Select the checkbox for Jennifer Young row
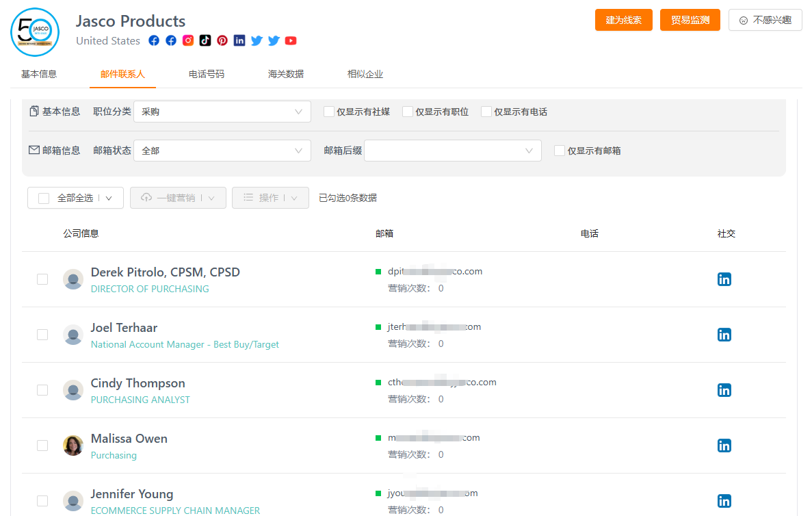 [42, 501]
